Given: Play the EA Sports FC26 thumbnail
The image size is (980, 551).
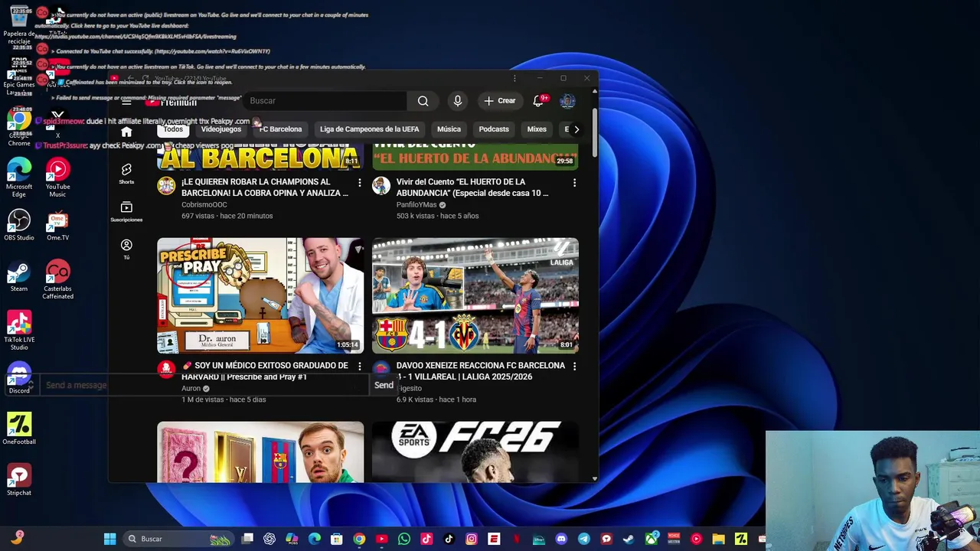Looking at the screenshot, I should (475, 452).
